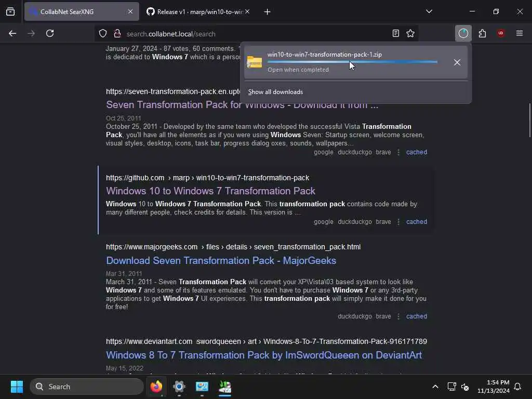This screenshot has height=399, width=532.
Task: Toggle reader view icon
Action: [x=395, y=33]
